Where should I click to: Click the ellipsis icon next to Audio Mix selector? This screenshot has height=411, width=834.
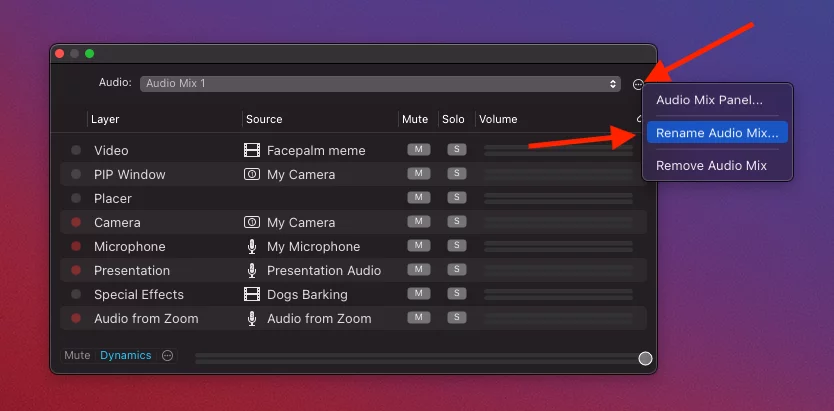638,84
